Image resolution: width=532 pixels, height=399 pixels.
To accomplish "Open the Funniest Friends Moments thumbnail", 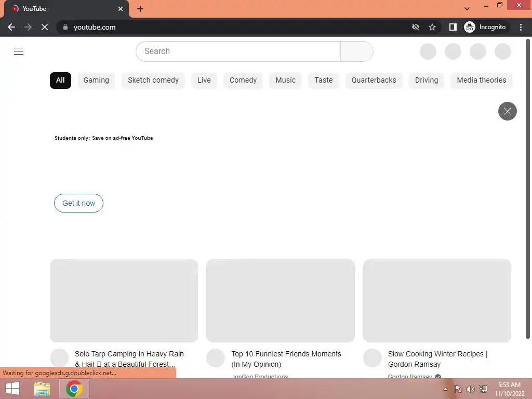I will click(281, 301).
